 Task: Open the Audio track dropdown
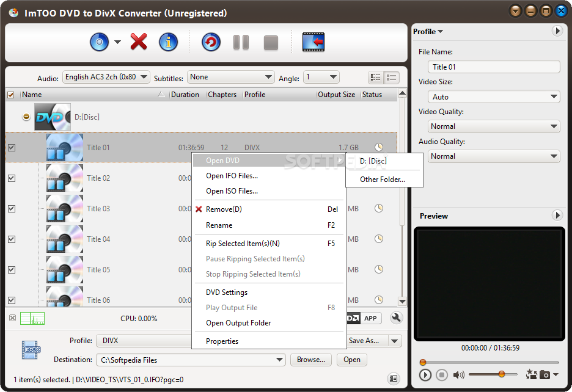click(106, 77)
